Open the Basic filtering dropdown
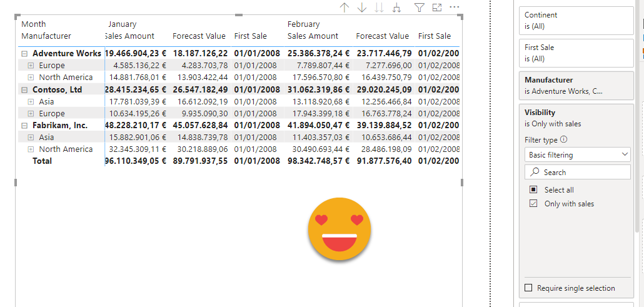Viewport: 644px width, 307px height. (577, 154)
